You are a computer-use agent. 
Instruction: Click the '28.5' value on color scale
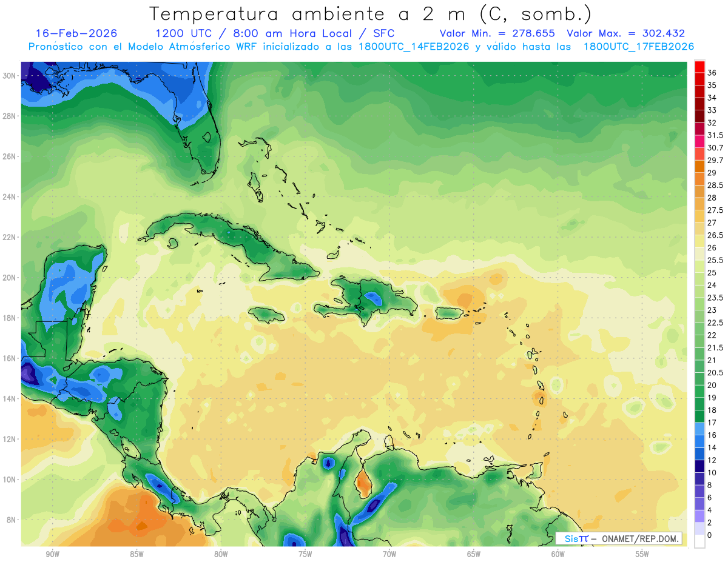pos(715,185)
